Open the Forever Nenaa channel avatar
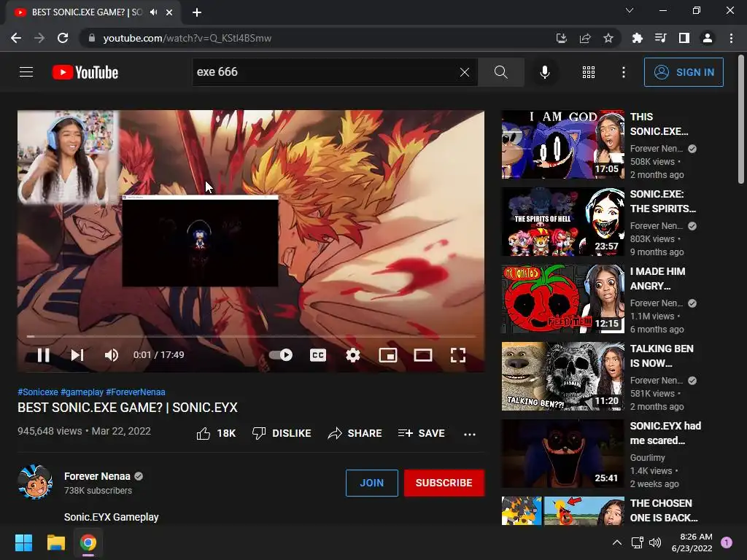 35,482
